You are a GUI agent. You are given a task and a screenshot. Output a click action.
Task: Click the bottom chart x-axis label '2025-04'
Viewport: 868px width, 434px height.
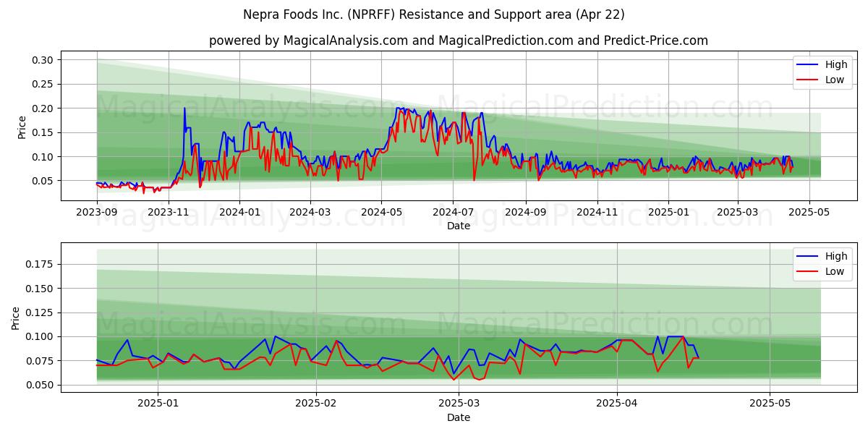[x=617, y=404]
